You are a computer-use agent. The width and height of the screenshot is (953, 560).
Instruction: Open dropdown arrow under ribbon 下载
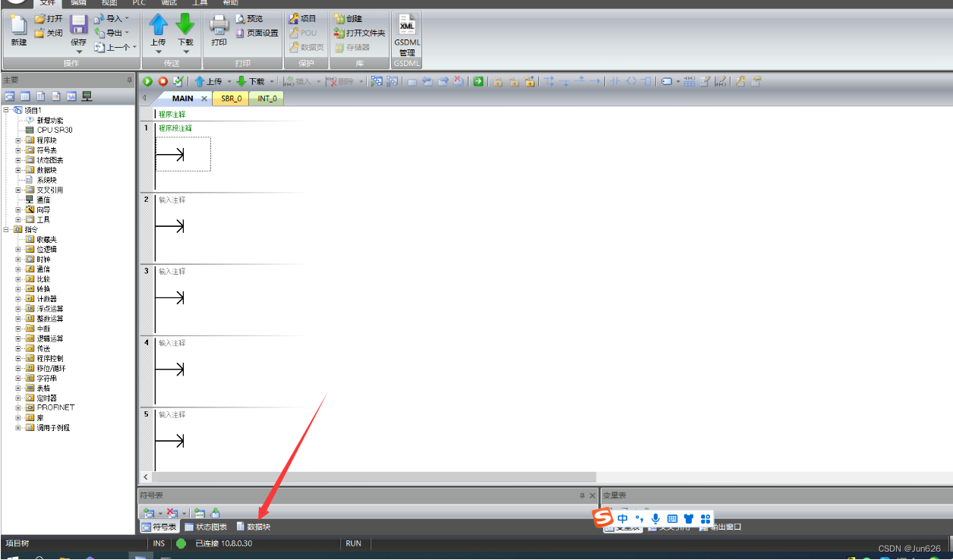click(185, 52)
